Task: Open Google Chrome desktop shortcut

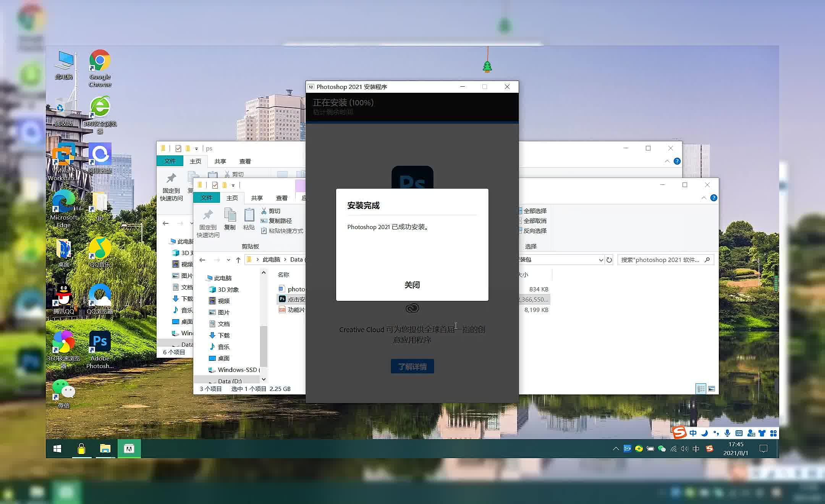Action: tap(100, 69)
